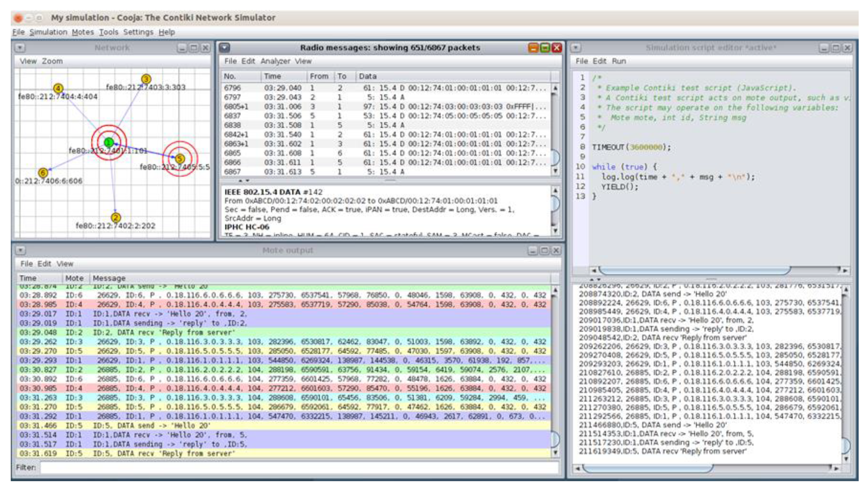Open the Analyzer menu in Radio messages
The width and height of the screenshot is (868, 490).
coord(275,61)
